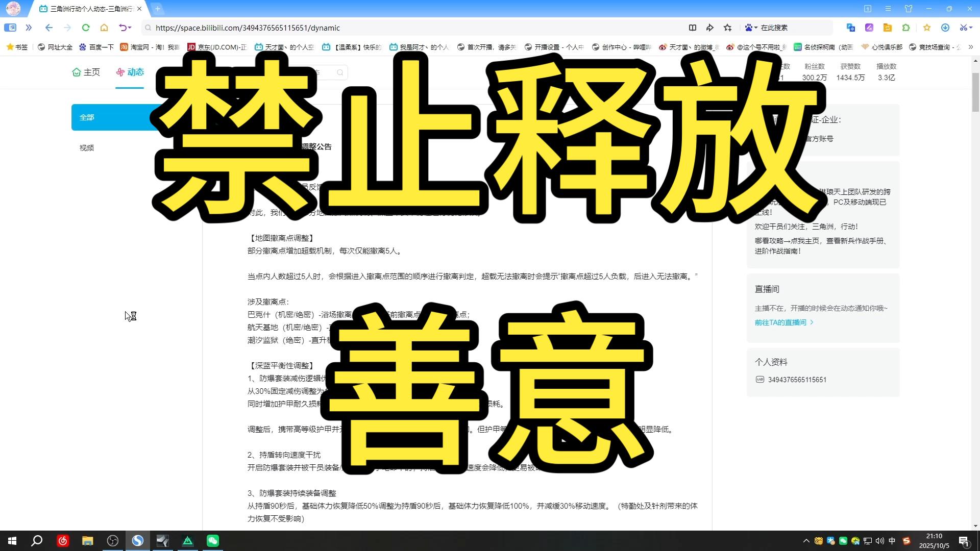The width and height of the screenshot is (980, 551).
Task: Expand the scissors screenshot dropdown
Action: tap(970, 28)
